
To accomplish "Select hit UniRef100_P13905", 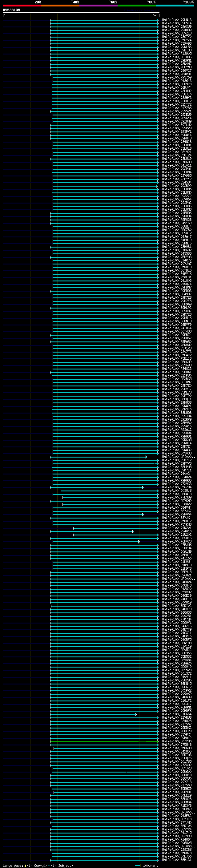I will [176, 54].
